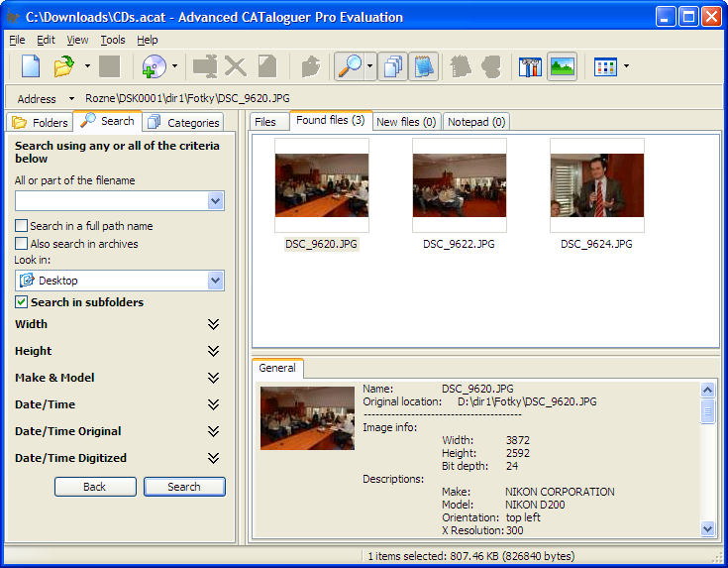Select the DSC_9624.JPG thumbnail

(597, 185)
